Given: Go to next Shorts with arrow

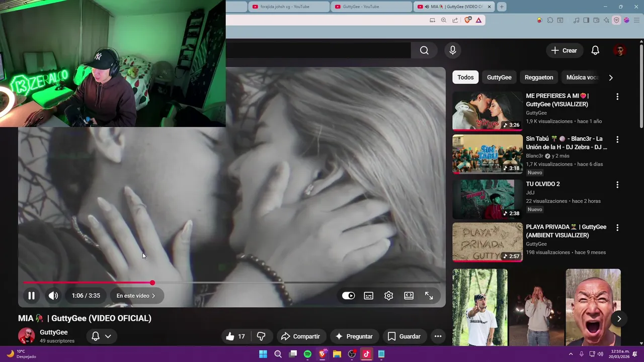Looking at the screenshot, I should tap(619, 319).
